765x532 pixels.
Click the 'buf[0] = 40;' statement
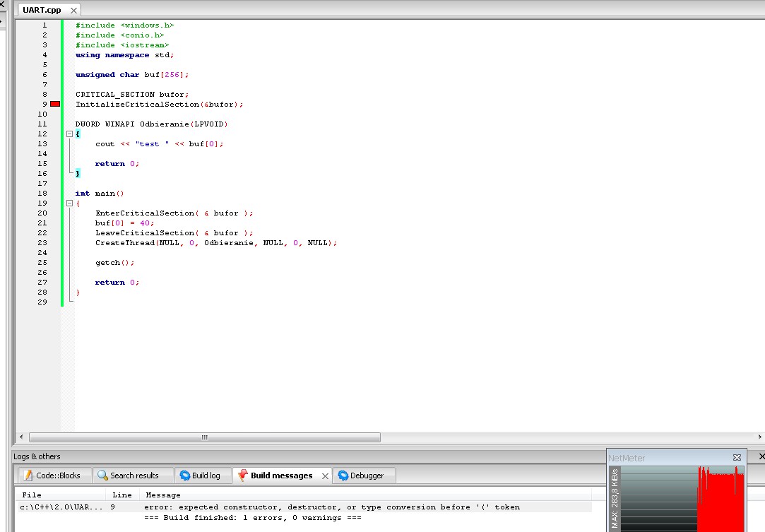(x=124, y=223)
